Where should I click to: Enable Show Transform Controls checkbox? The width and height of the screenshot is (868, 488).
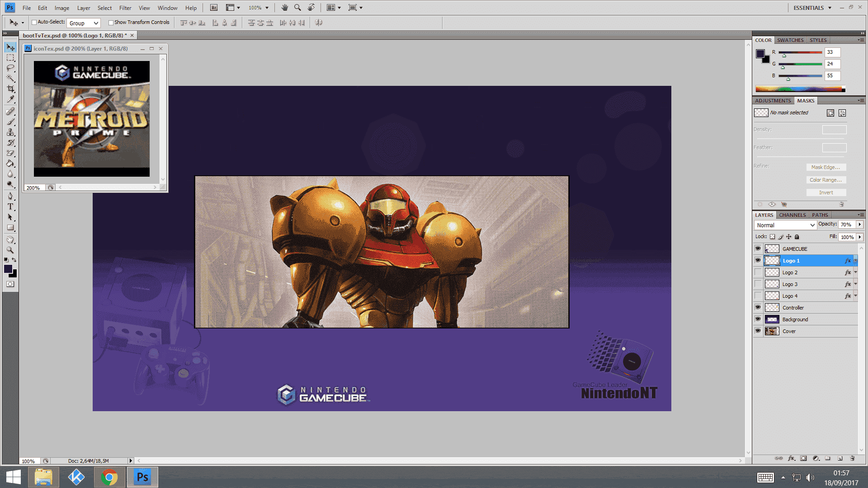pyautogui.click(x=111, y=23)
